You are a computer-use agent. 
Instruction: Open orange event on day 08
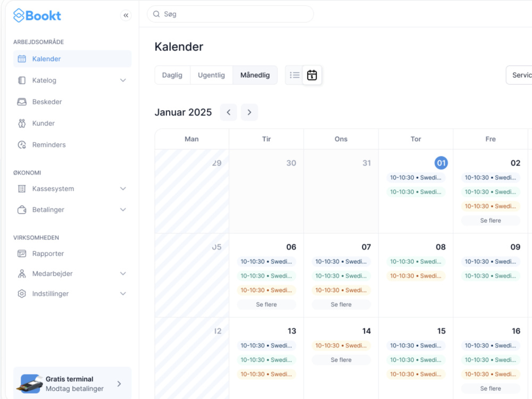coord(415,276)
